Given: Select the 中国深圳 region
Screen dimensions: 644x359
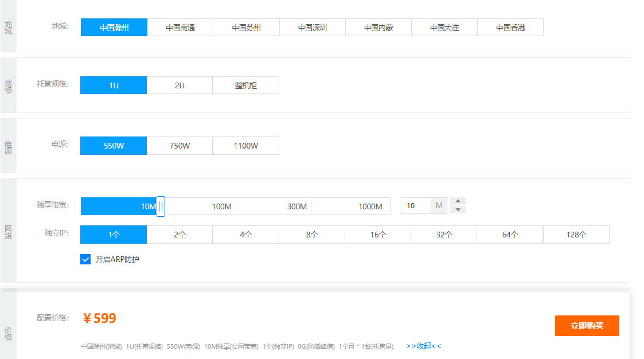Looking at the screenshot, I should click(x=313, y=28).
